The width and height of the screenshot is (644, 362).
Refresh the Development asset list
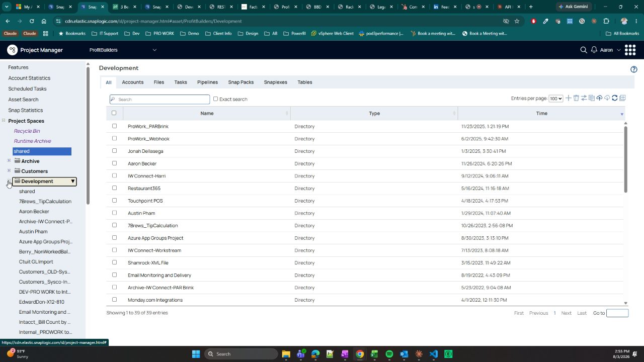point(615,98)
